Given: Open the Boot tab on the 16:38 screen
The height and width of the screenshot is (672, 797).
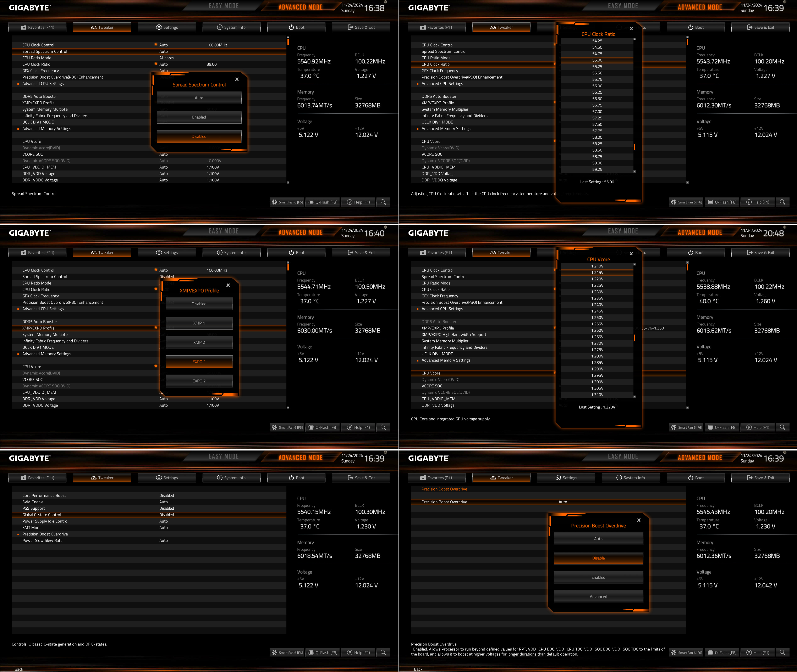Looking at the screenshot, I should pyautogui.click(x=296, y=27).
